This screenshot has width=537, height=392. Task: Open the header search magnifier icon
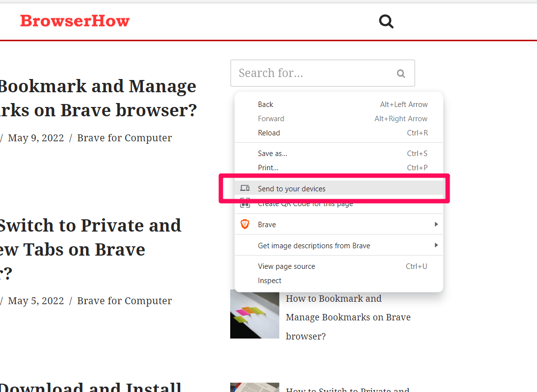click(386, 21)
